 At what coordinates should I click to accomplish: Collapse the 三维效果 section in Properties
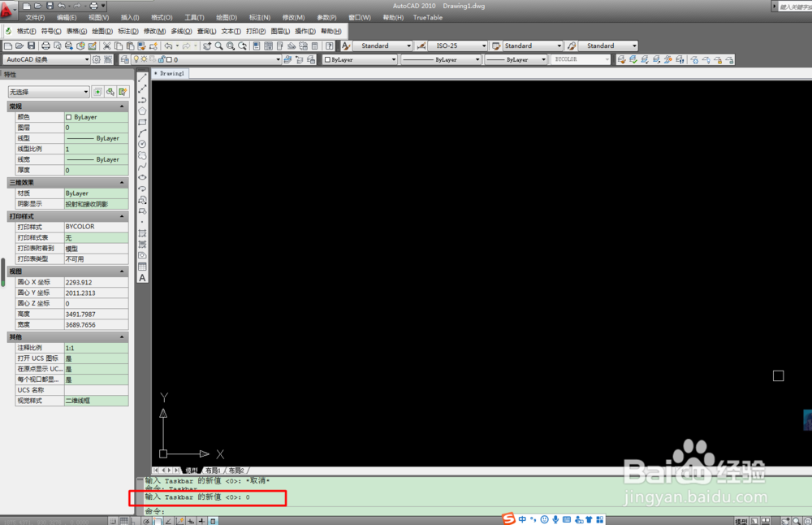coord(123,182)
